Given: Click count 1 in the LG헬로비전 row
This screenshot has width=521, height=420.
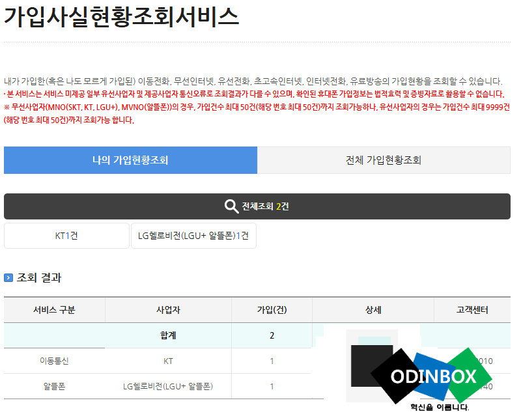Looking at the screenshot, I should click(272, 386).
